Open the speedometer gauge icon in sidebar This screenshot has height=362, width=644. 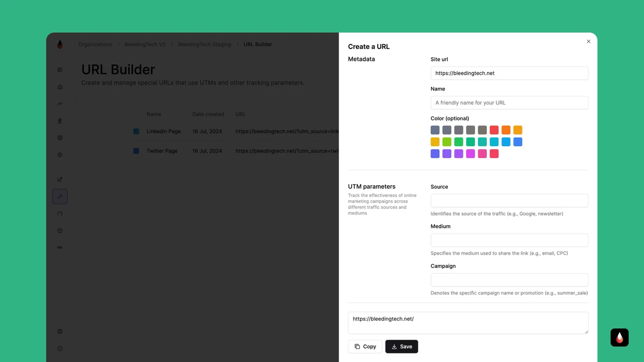pyautogui.click(x=60, y=213)
